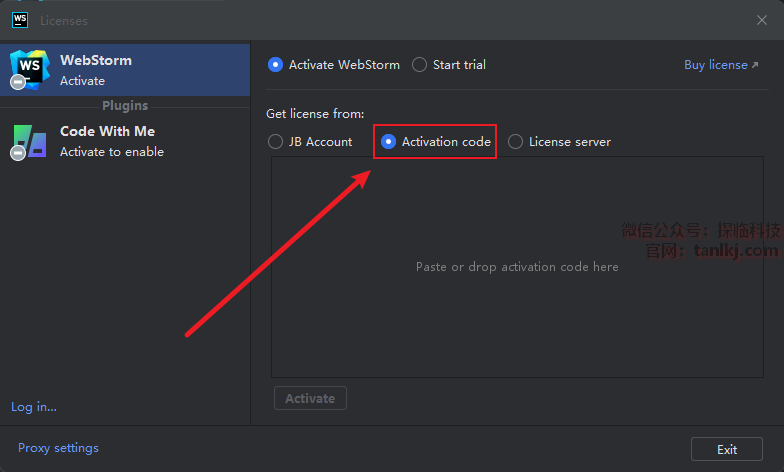Open the Log in... link
This screenshot has width=784, height=472.
(34, 407)
